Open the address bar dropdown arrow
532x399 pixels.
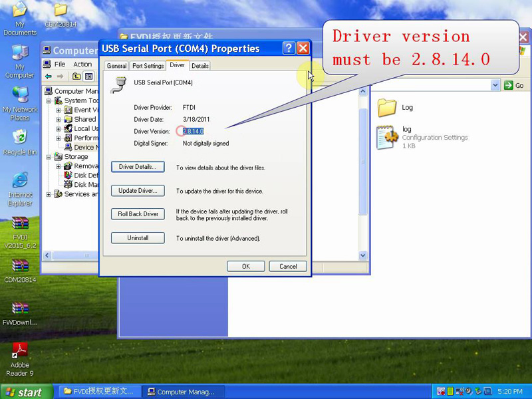click(495, 85)
